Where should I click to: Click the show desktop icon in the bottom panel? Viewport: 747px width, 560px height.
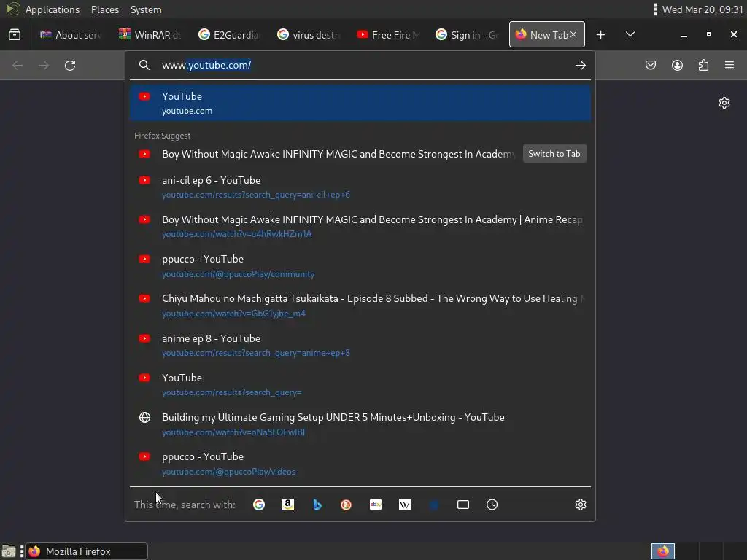pyautogui.click(x=9, y=551)
